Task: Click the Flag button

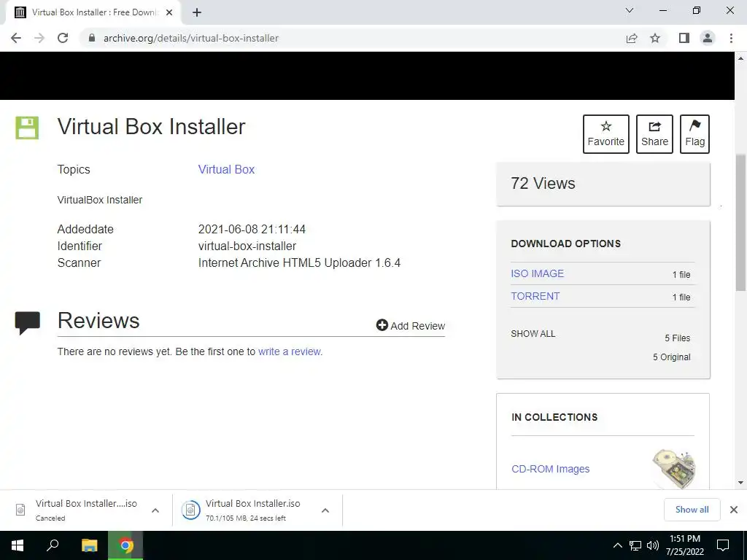Action: pyautogui.click(x=694, y=134)
